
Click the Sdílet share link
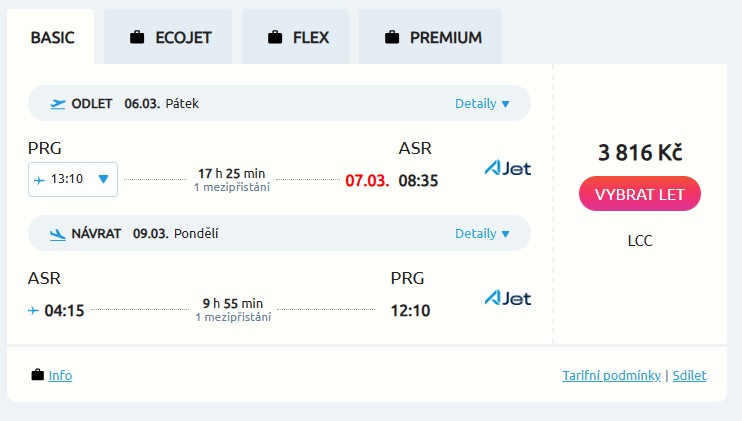(x=689, y=376)
